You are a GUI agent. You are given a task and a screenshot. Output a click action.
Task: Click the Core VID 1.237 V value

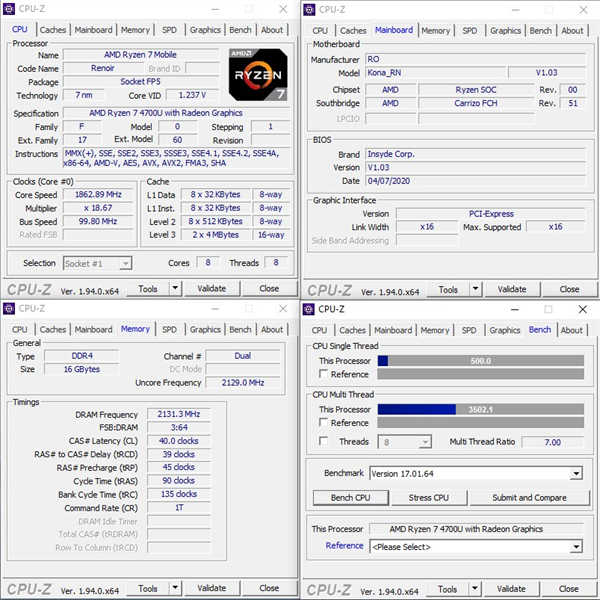[192, 95]
